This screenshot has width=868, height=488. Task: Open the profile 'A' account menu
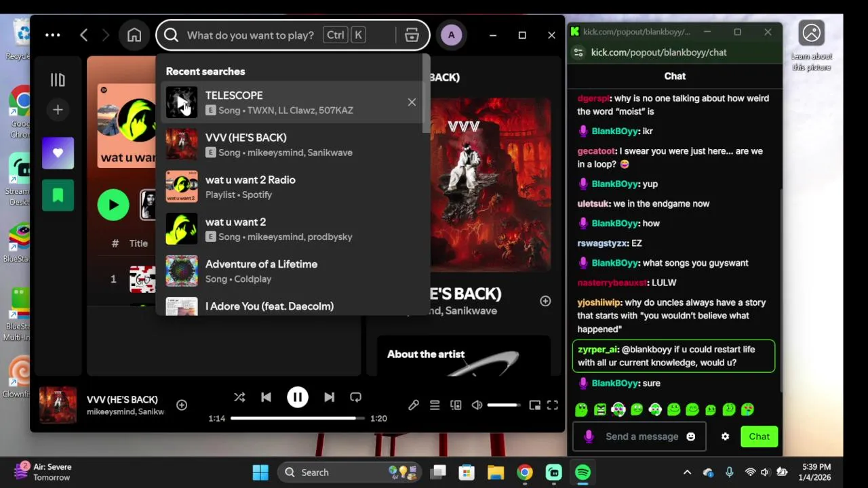(451, 35)
